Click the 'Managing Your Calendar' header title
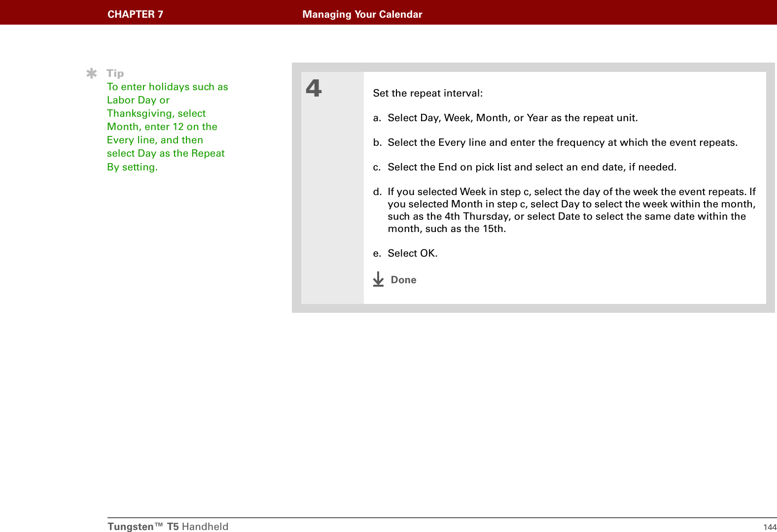777x532 pixels. tap(362, 14)
